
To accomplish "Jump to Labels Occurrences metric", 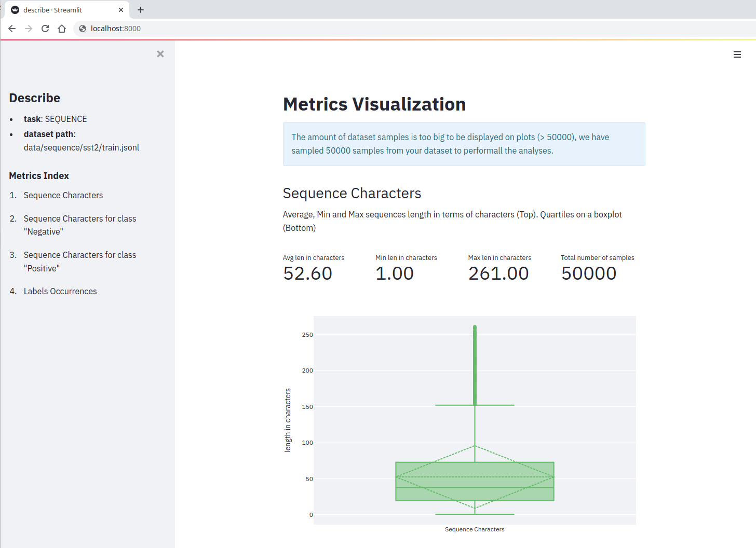I will (60, 291).
